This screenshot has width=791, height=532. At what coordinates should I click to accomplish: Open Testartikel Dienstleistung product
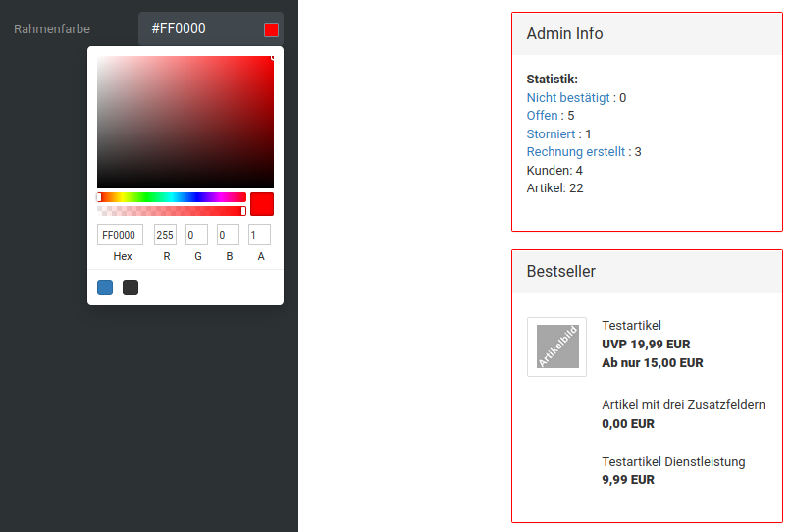(x=673, y=462)
